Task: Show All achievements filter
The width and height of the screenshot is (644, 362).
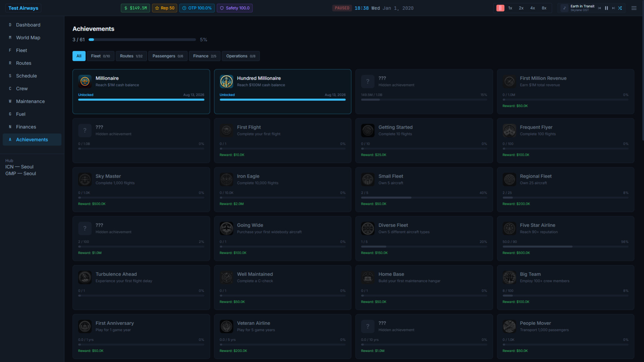Action: (x=79, y=56)
